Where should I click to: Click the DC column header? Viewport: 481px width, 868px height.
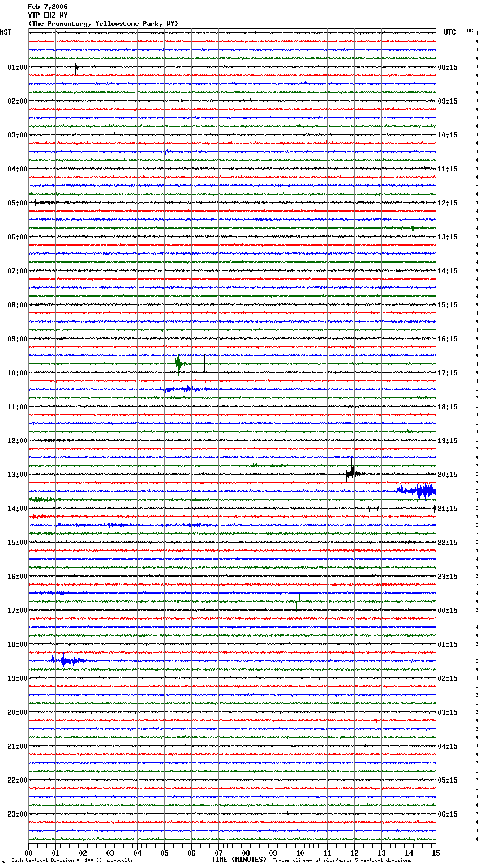click(470, 31)
